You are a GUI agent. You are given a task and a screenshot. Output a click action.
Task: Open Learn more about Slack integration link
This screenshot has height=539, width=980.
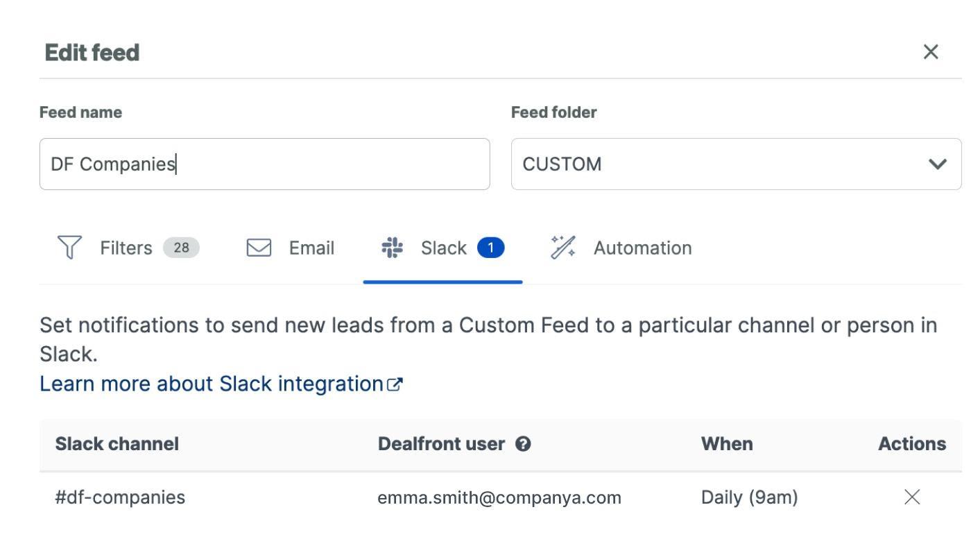pos(212,384)
